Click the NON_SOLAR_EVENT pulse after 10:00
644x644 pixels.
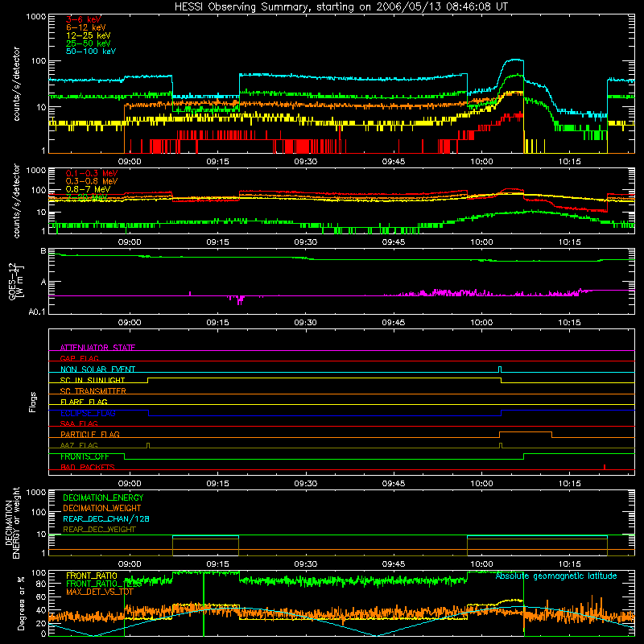(500, 369)
